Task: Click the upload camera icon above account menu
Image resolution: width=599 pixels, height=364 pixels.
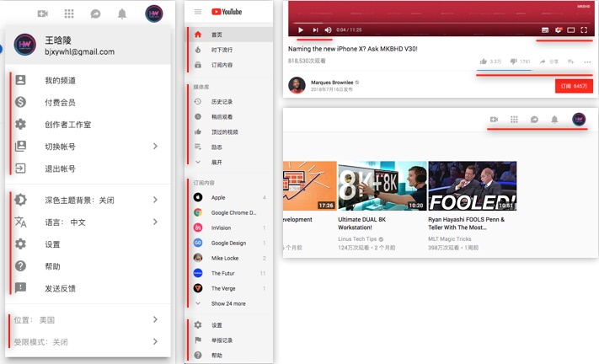Action: [x=43, y=13]
